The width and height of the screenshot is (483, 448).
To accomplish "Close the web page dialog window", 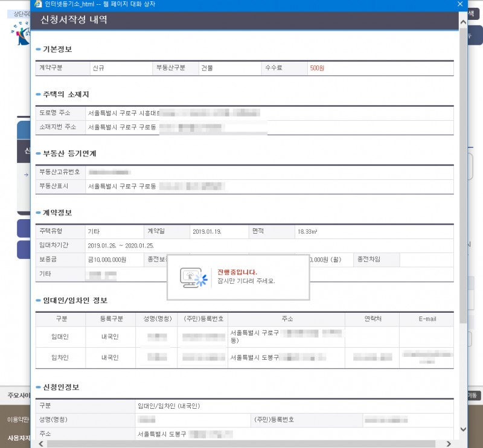I will 461,4.
